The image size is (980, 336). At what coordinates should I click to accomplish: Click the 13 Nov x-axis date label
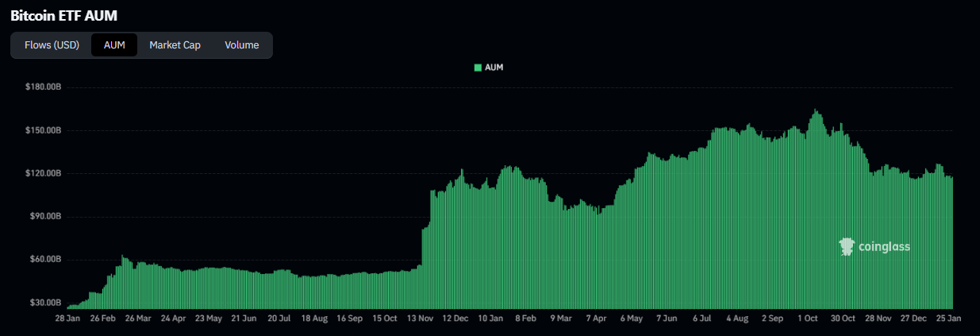pyautogui.click(x=420, y=319)
